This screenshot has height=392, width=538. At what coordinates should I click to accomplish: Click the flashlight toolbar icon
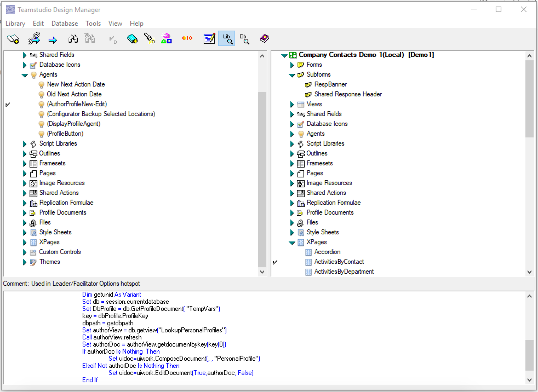[x=149, y=39]
